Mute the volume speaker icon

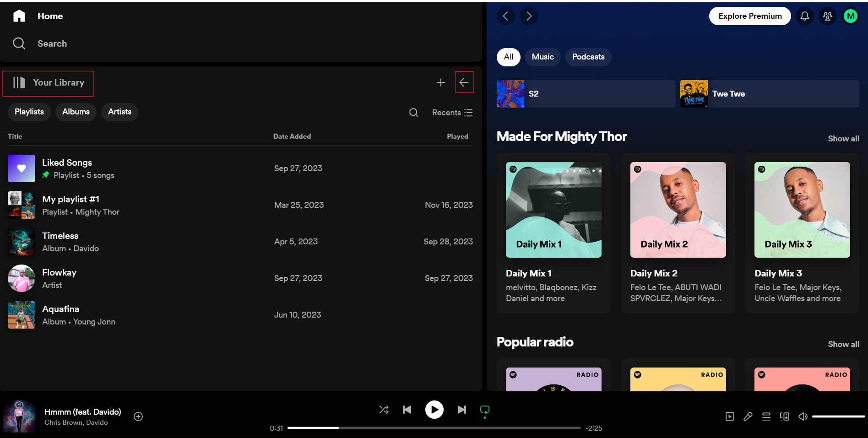tap(803, 416)
